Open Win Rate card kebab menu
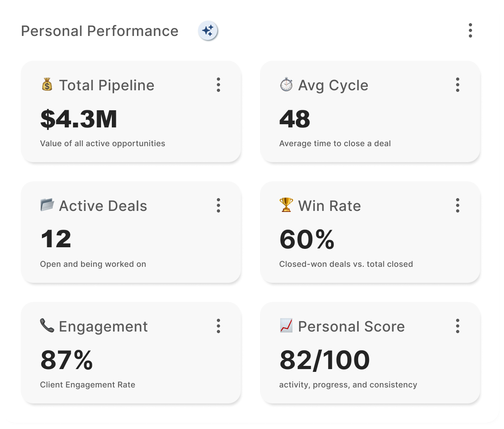This screenshot has width=504, height=429. (x=457, y=205)
